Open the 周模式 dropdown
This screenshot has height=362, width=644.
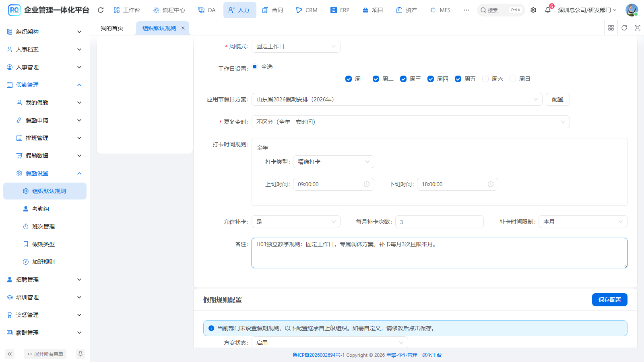pos(296,46)
